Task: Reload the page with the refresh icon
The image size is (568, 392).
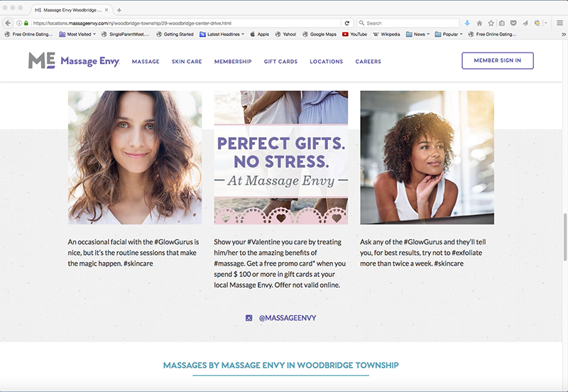Action: click(346, 23)
